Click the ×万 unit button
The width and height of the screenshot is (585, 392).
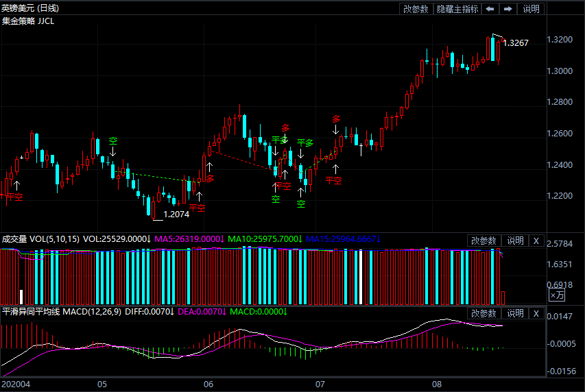point(558,295)
